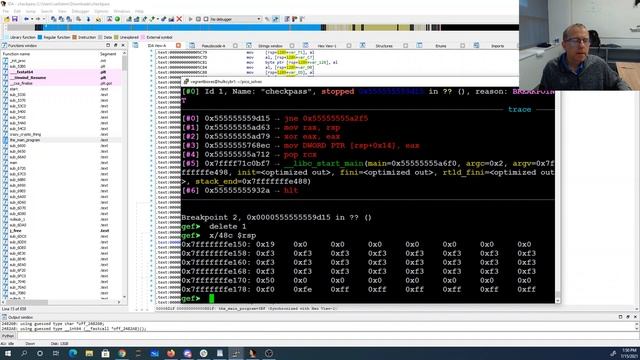Open the jump-back history dropdown arrow

click(x=32, y=19)
